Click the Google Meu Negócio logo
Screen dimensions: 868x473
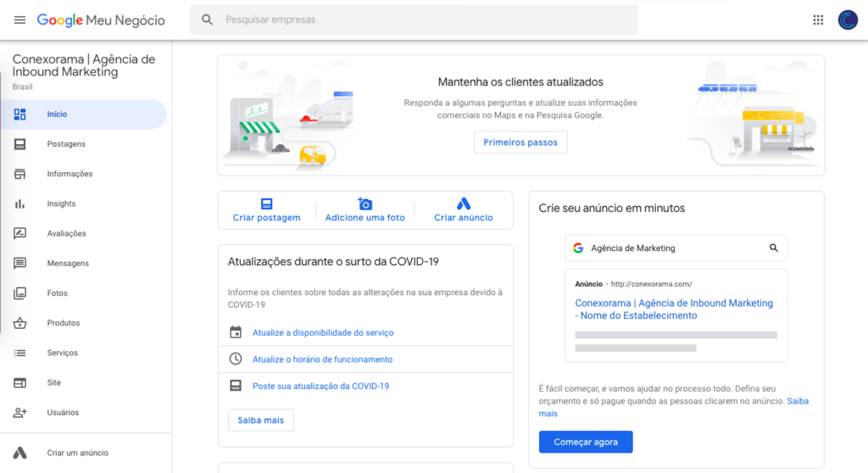[101, 20]
